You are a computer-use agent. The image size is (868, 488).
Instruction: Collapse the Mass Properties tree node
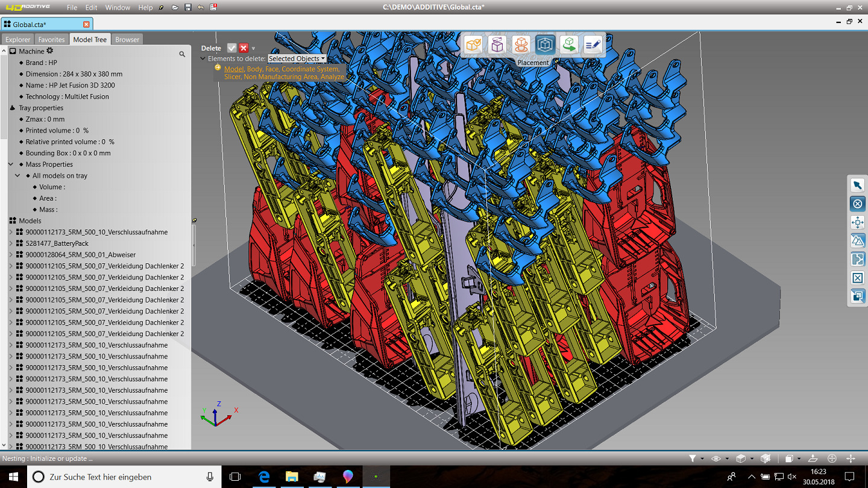tap(10, 164)
